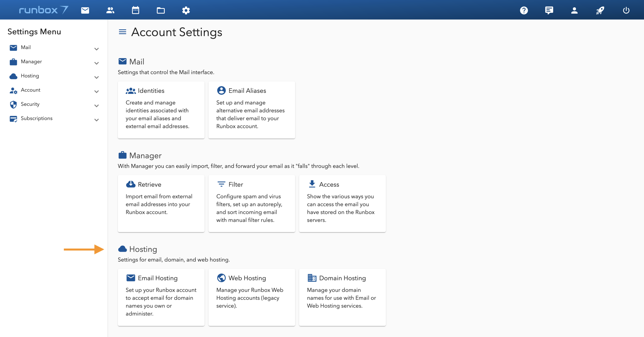Viewport: 644px width, 337px height.
Task: Click the Access download arrow icon
Action: coord(312,184)
